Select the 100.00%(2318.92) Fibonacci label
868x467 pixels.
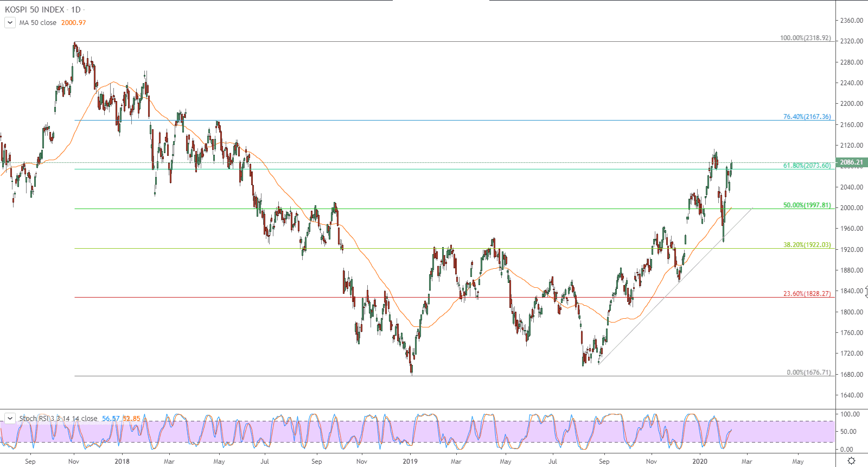tap(805, 38)
